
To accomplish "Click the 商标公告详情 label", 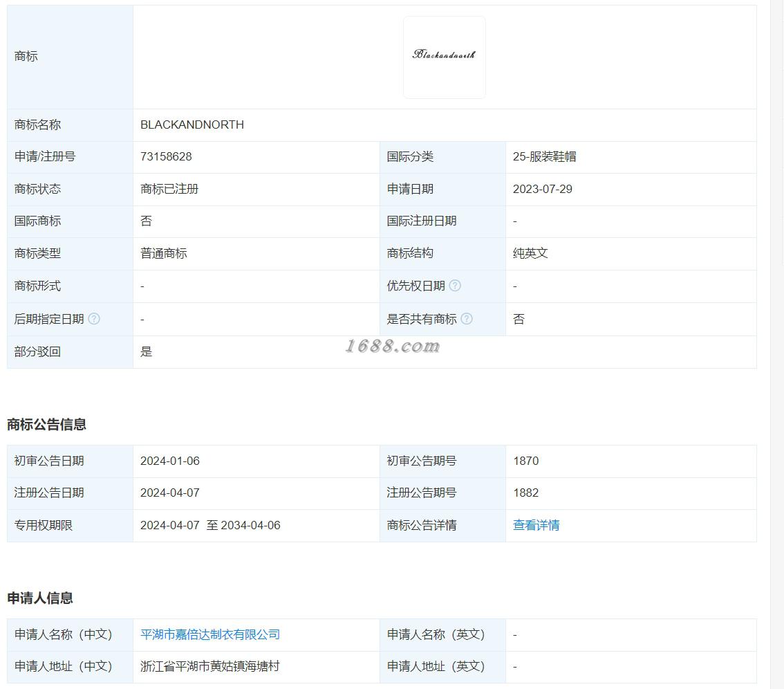I will [422, 525].
